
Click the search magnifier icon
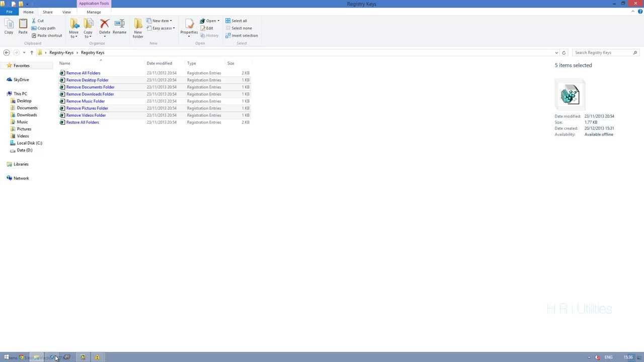coord(635,52)
